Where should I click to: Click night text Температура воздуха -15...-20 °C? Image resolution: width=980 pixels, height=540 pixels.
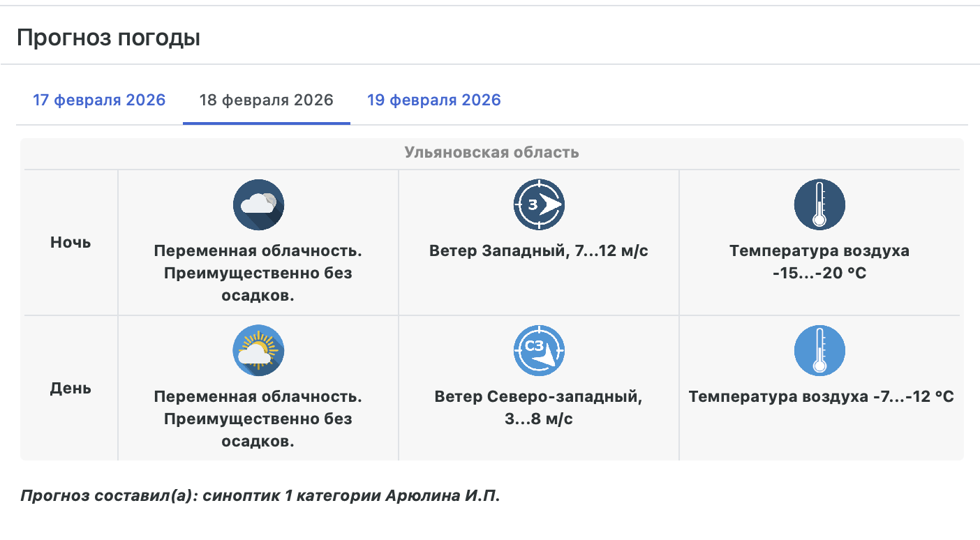(819, 262)
